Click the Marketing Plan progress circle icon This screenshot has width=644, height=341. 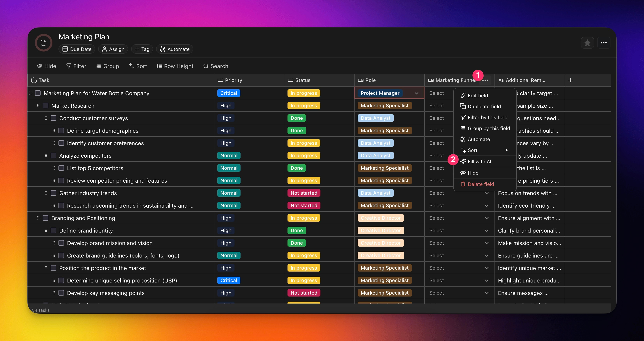[x=43, y=43]
